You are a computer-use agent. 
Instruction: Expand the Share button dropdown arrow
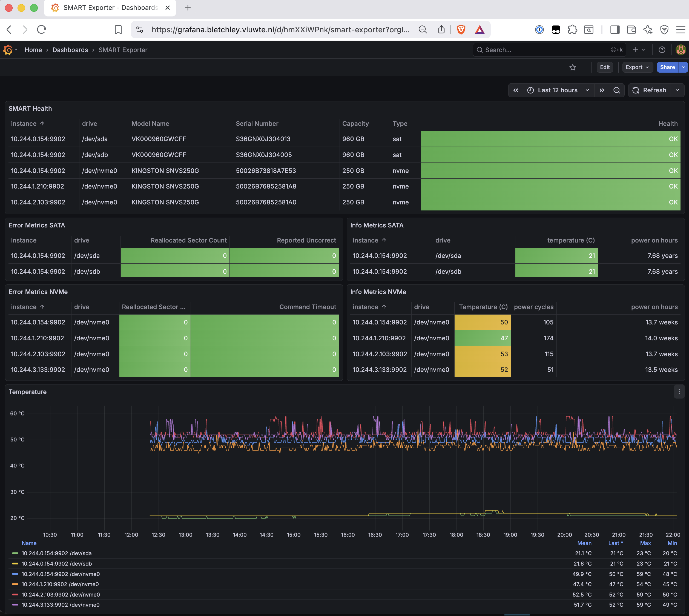[684, 67]
